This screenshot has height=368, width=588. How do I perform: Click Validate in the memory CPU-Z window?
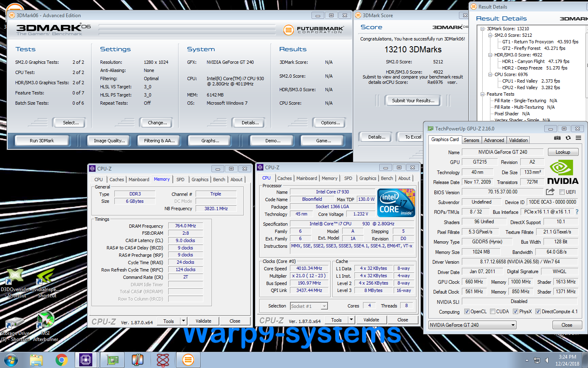tap(203, 321)
